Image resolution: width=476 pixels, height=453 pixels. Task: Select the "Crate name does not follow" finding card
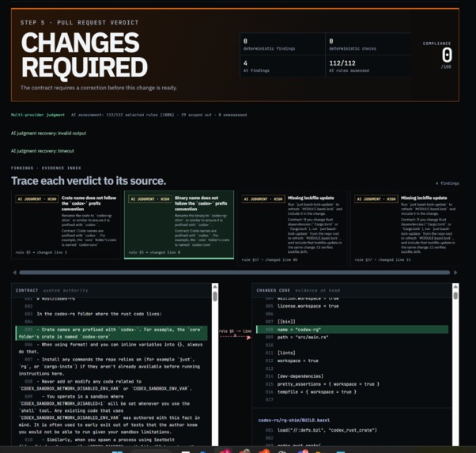click(66, 225)
